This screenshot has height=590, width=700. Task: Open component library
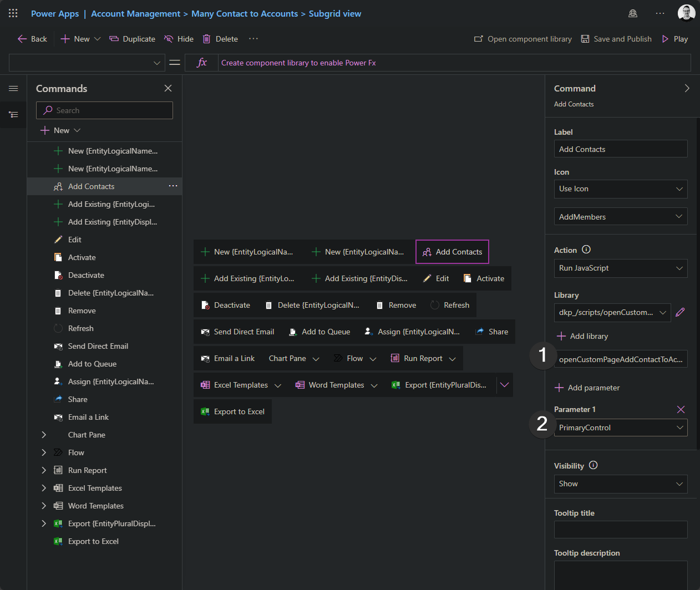click(523, 39)
